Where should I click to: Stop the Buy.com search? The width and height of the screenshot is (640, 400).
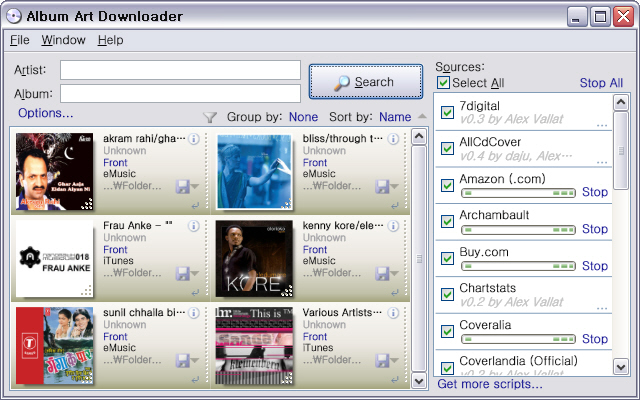pyautogui.click(x=595, y=266)
